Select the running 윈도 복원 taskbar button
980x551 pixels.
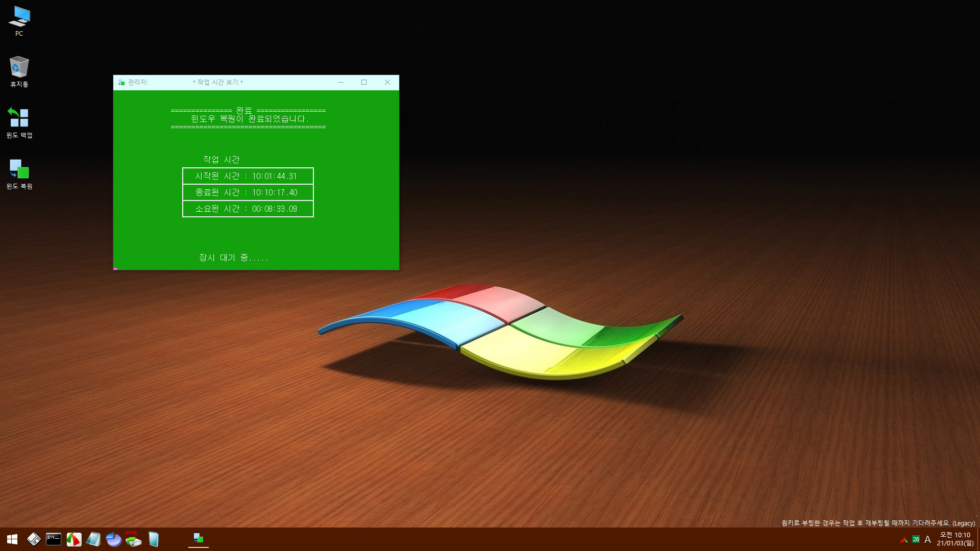click(x=199, y=539)
